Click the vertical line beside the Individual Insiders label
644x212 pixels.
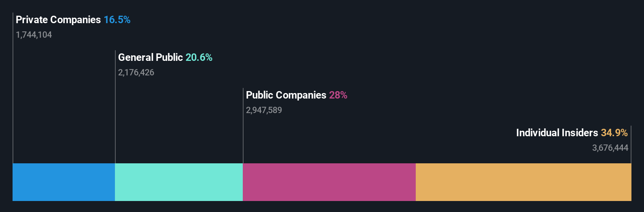point(631,144)
